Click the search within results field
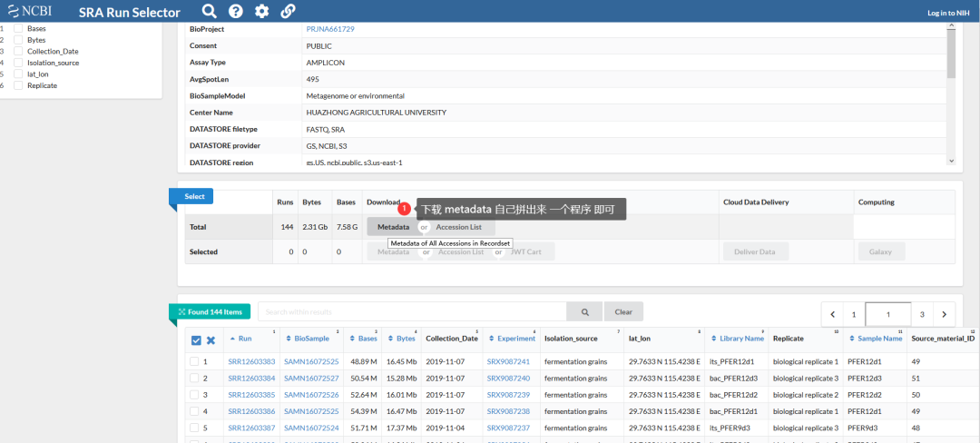The image size is (980, 443). (x=413, y=311)
